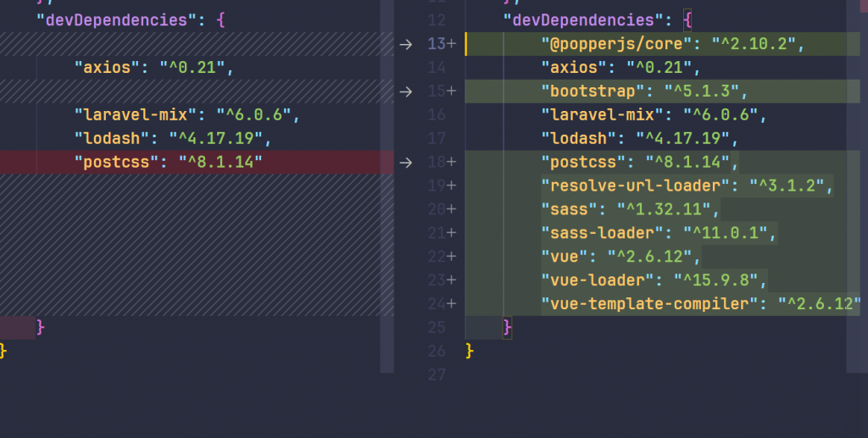Click "lodash" dependency in the right pane
Screen dimensions: 868x438
639,139
